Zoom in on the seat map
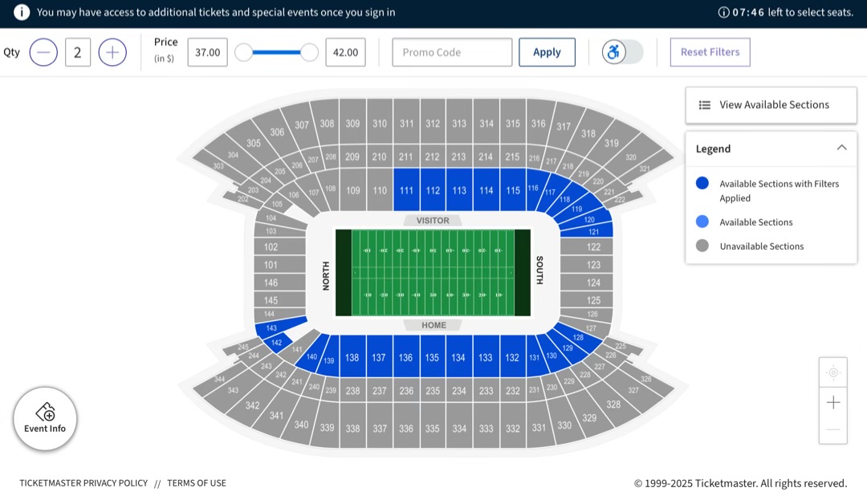This screenshot has width=867, height=504. pos(832,402)
